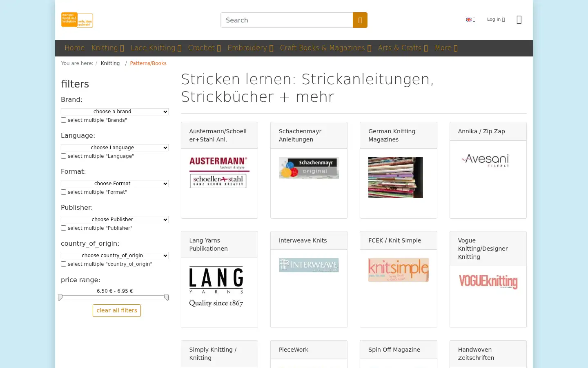Open the Austermann Schoeller+Stahl logo image
The width and height of the screenshot is (588, 368).
pos(219,173)
